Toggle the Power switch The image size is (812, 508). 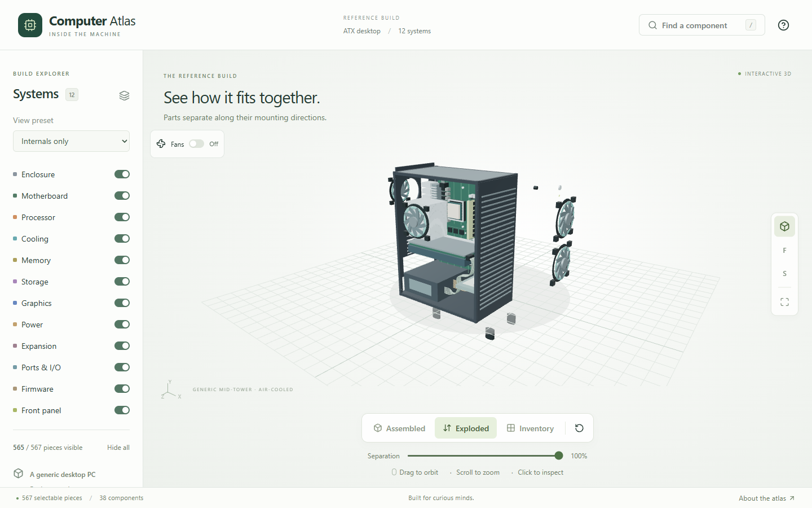click(x=122, y=325)
